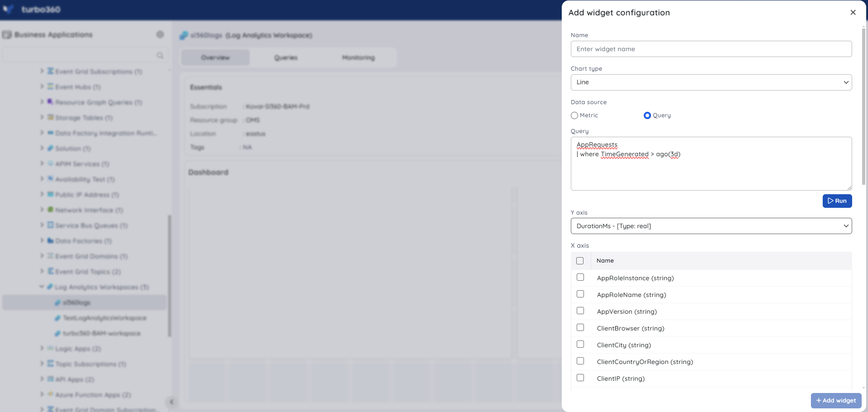868x412 pixels.
Task: Click the Logic Apps (2) icon
Action: [50, 348]
